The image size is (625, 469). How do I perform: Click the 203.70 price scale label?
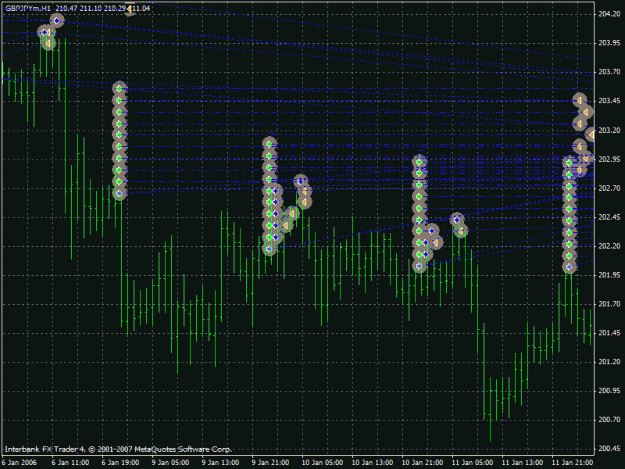point(609,72)
